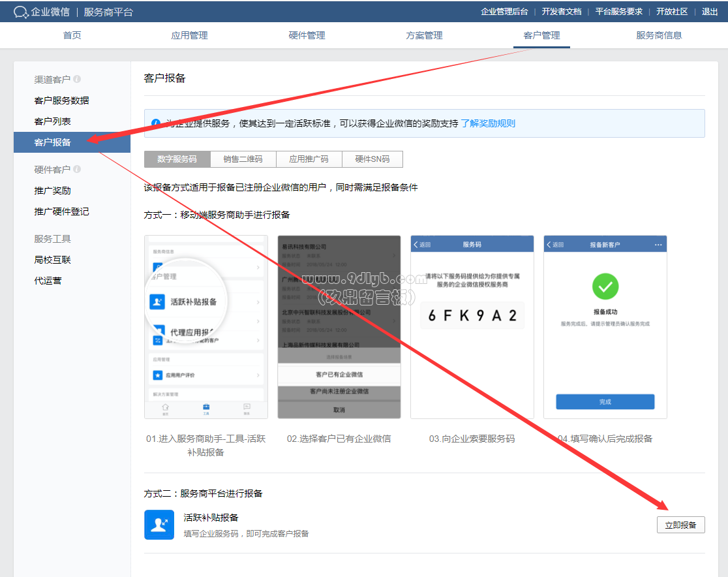
Task: Open 了解奖励规则 link
Action: 488,123
